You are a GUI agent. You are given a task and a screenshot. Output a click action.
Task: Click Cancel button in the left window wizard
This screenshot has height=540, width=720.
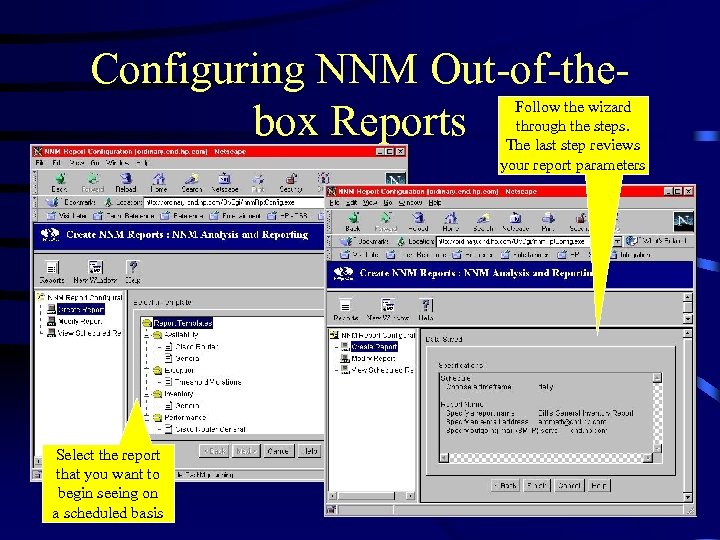click(x=277, y=451)
